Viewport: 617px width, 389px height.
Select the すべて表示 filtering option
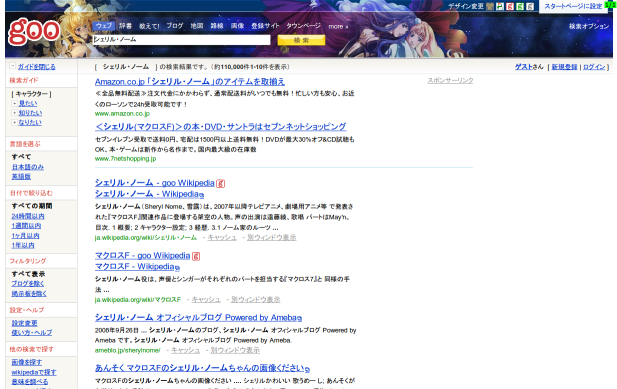click(x=28, y=274)
